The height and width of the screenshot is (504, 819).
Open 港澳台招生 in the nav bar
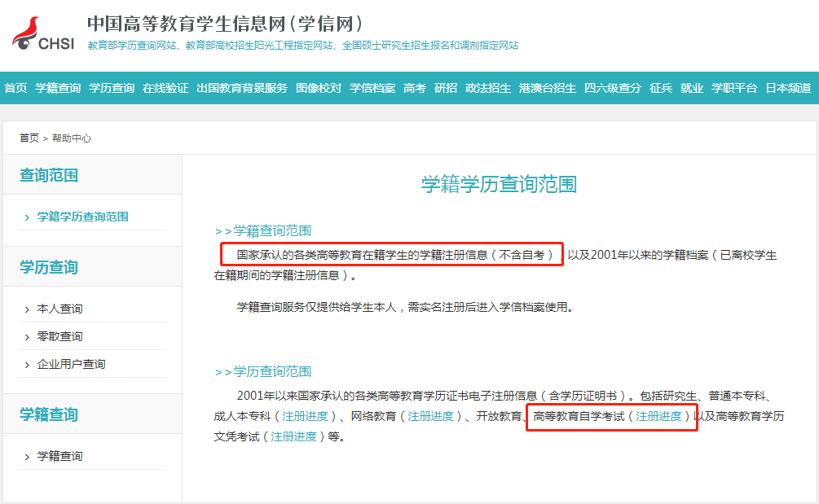click(548, 88)
